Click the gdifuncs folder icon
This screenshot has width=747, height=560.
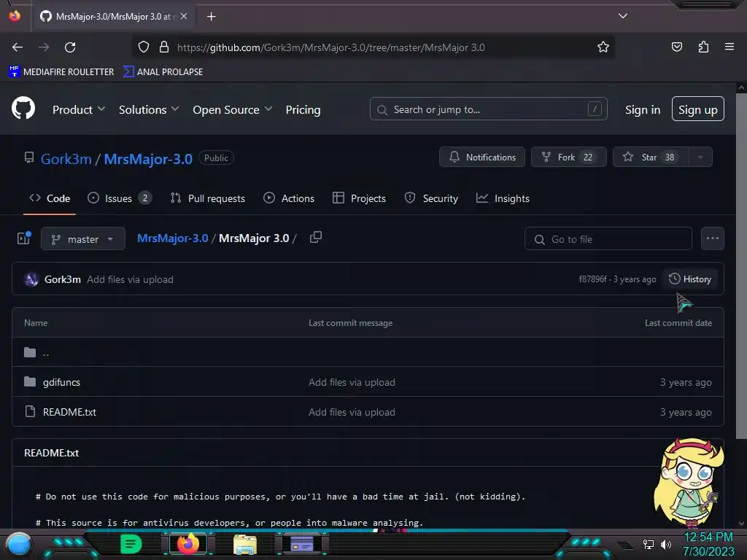coord(30,381)
